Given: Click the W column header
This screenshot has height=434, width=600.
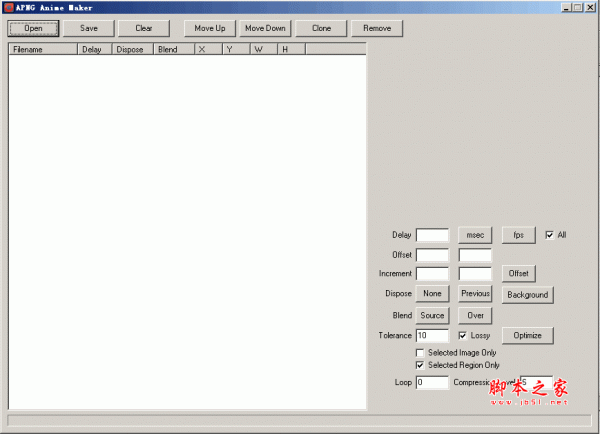Looking at the screenshot, I should (264, 49).
